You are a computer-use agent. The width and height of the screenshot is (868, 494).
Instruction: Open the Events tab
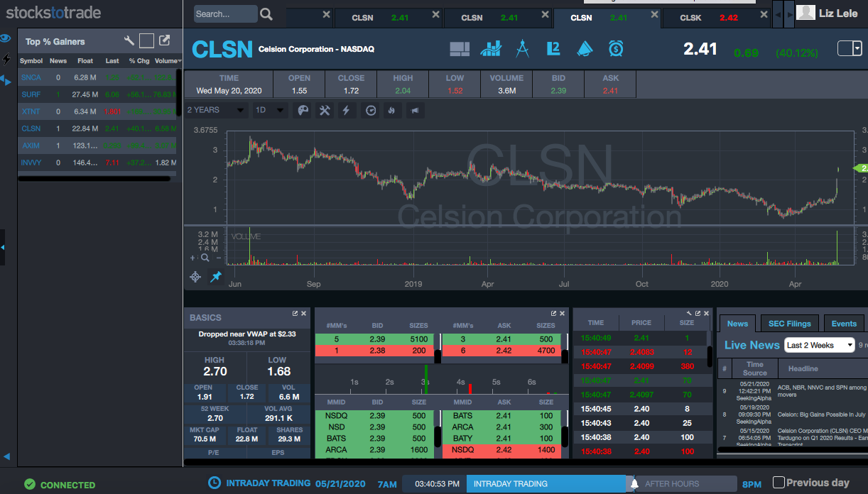(844, 324)
